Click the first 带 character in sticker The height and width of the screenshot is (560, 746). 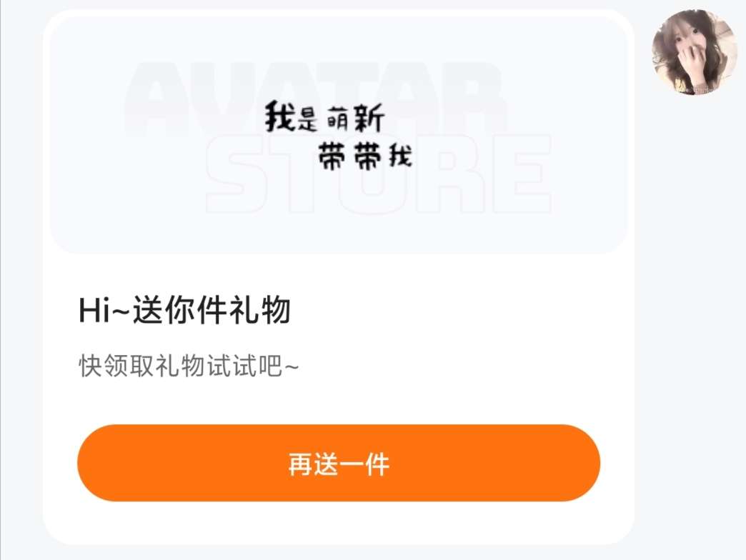coord(332,157)
